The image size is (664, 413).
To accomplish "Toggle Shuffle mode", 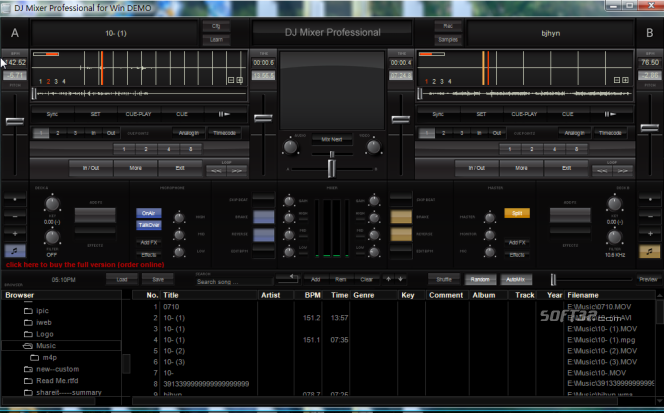I will (444, 279).
